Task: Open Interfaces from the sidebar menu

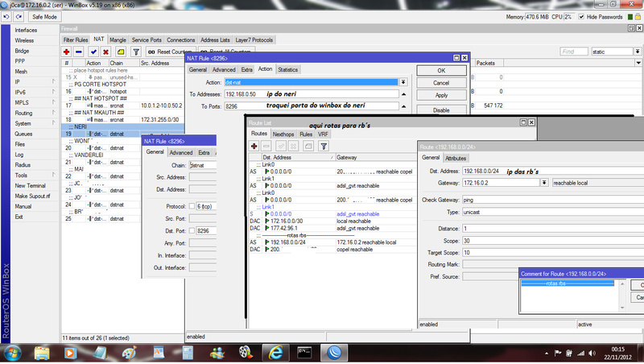Action: [26, 30]
